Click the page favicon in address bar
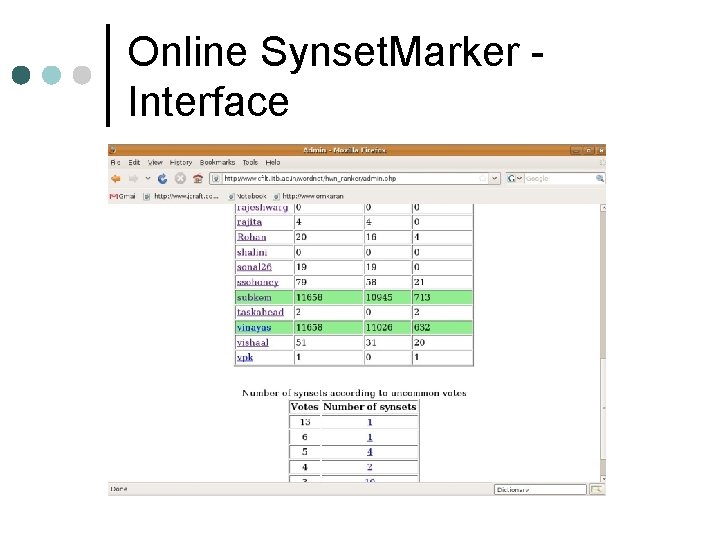 pyautogui.click(x=216, y=178)
